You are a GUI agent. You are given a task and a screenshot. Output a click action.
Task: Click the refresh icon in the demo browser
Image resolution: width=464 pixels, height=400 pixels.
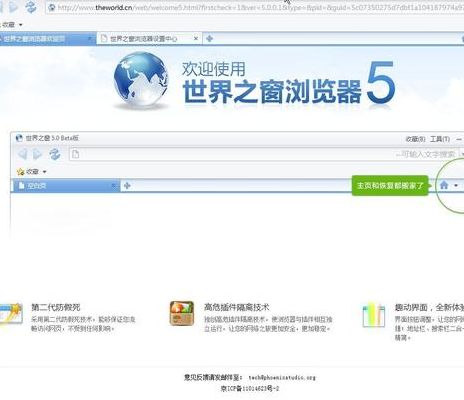[x=55, y=154]
